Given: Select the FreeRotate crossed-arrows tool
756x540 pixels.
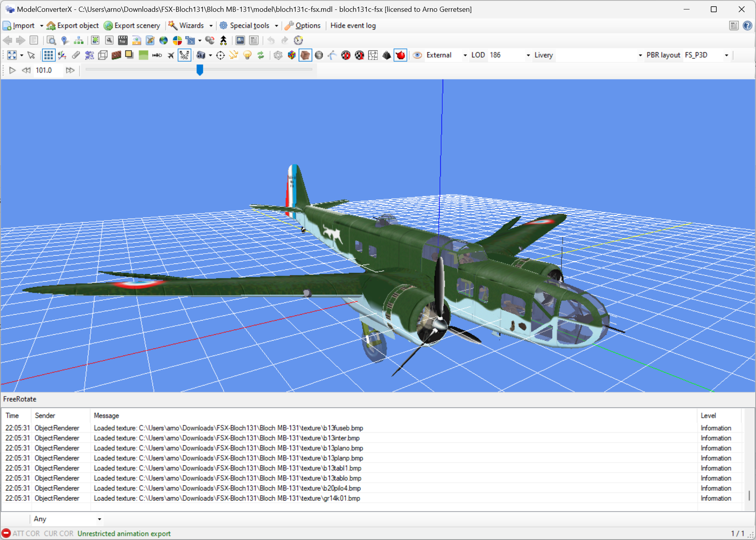Looking at the screenshot, I should (x=185, y=55).
